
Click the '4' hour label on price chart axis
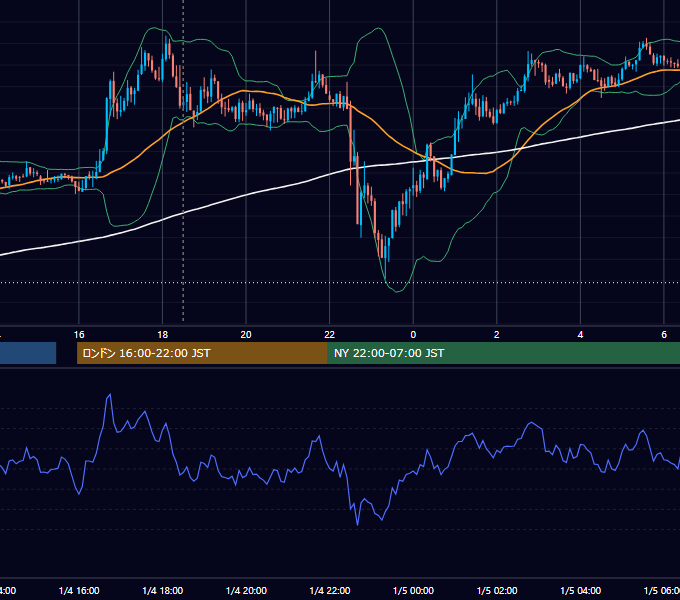coord(580,335)
